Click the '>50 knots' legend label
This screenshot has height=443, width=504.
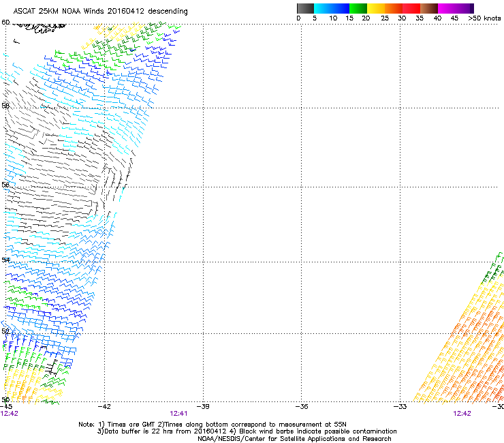pos(484,18)
